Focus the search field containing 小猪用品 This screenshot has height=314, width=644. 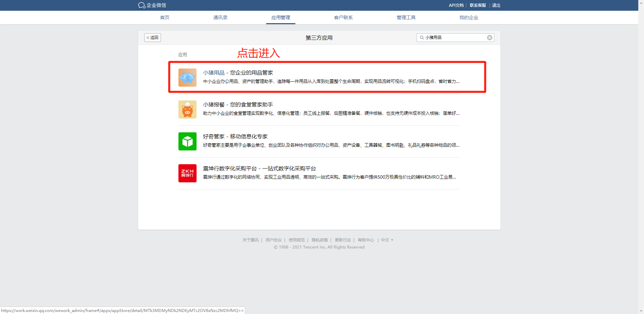pyautogui.click(x=455, y=38)
